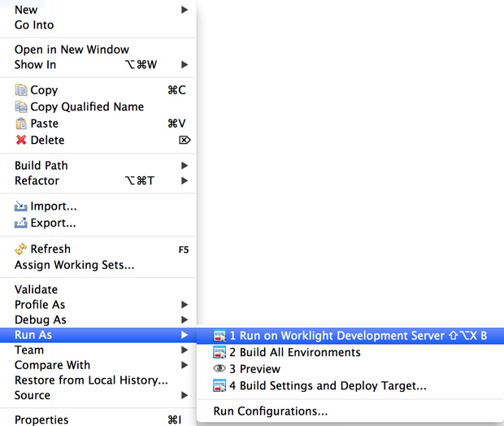Click the Copy Qualified Name icon
The width and height of the screenshot is (504, 426).
click(x=21, y=106)
